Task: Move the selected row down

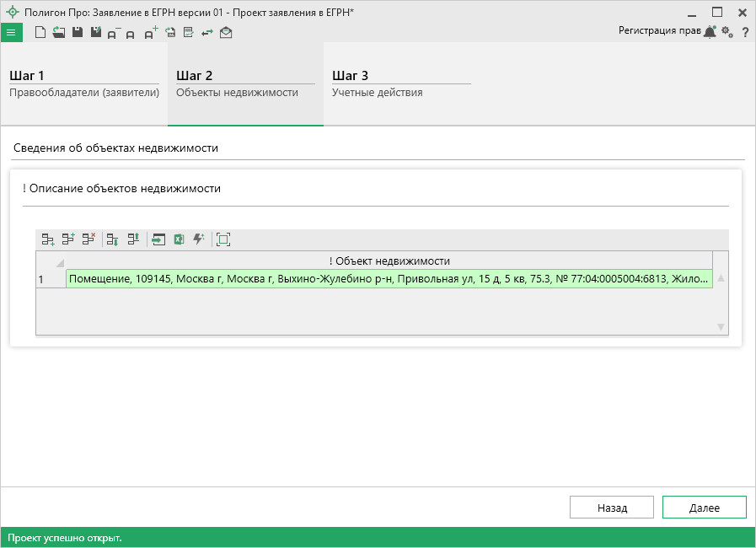Action: pyautogui.click(x=113, y=239)
